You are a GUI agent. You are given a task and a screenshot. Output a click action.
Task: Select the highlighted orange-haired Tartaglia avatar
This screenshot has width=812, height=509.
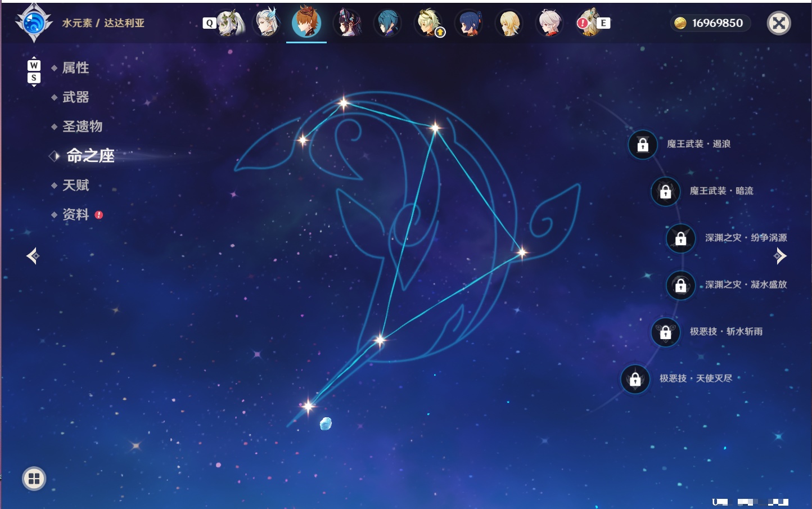click(x=306, y=22)
